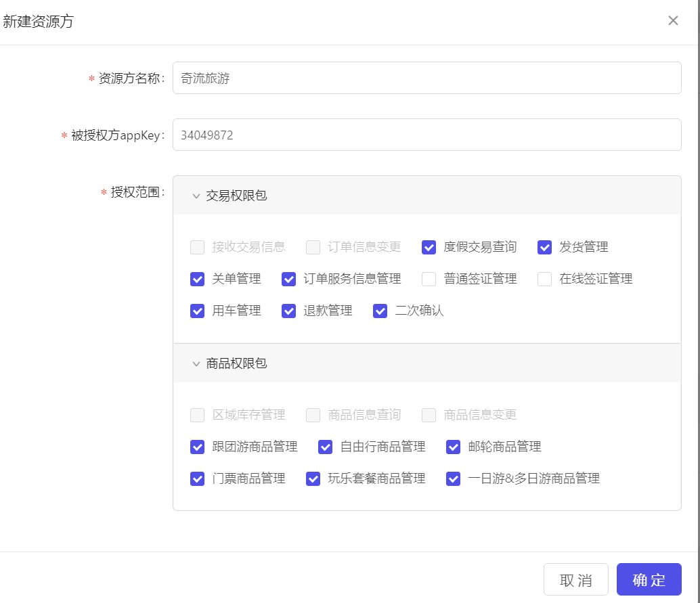Uncheck the 发货管理 checkbox

coord(545,247)
